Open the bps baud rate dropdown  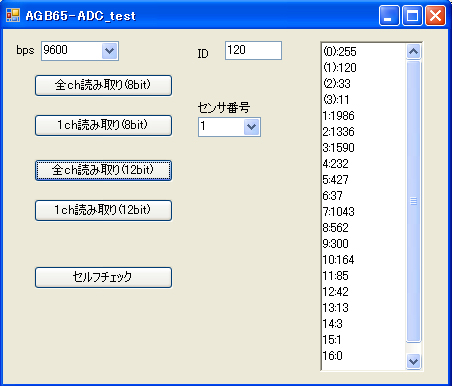coord(110,51)
